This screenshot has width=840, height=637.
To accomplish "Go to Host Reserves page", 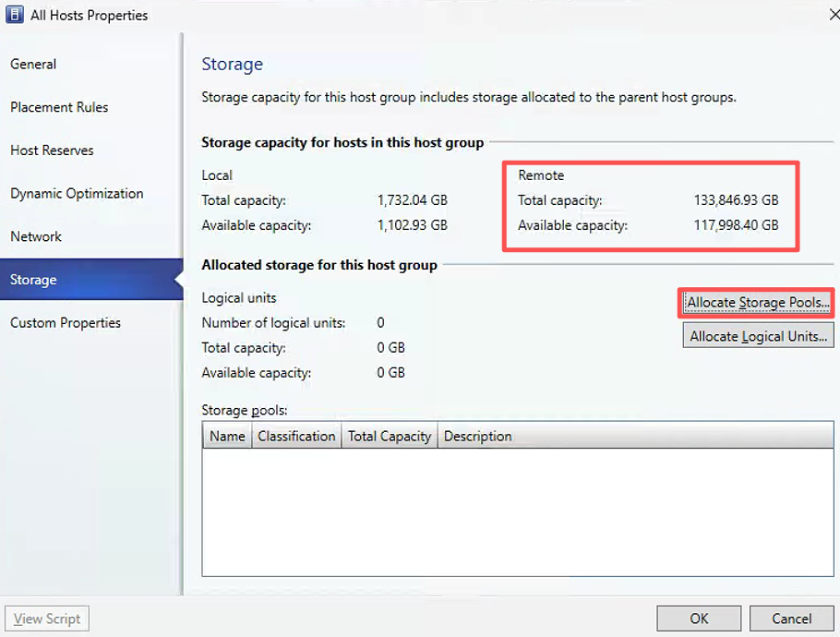I will tap(52, 150).
